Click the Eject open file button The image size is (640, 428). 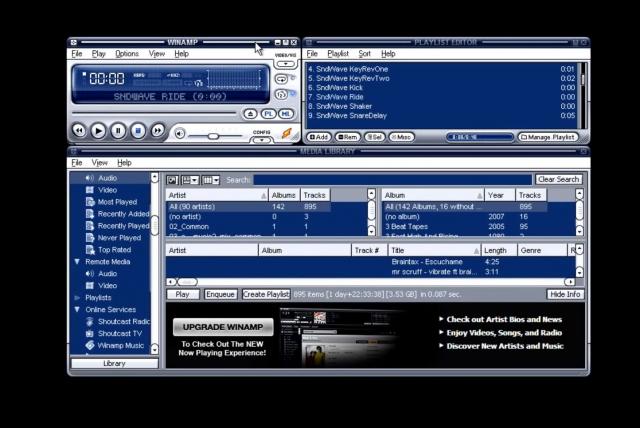click(x=251, y=114)
